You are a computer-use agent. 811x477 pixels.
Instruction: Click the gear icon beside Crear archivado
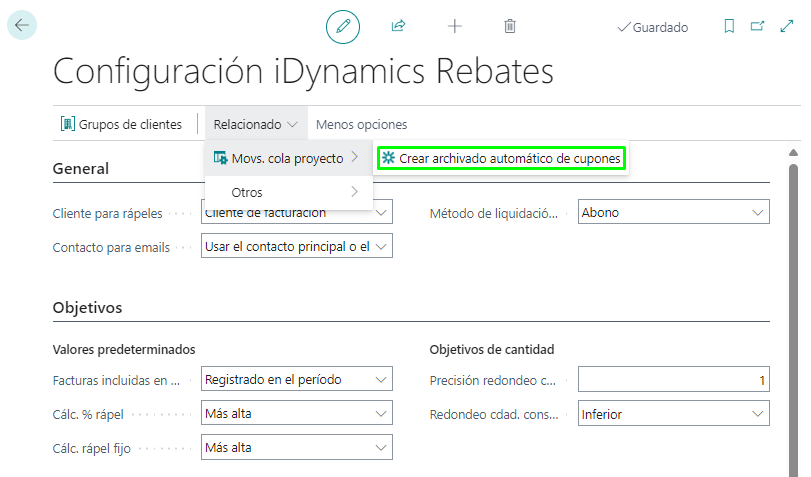388,158
